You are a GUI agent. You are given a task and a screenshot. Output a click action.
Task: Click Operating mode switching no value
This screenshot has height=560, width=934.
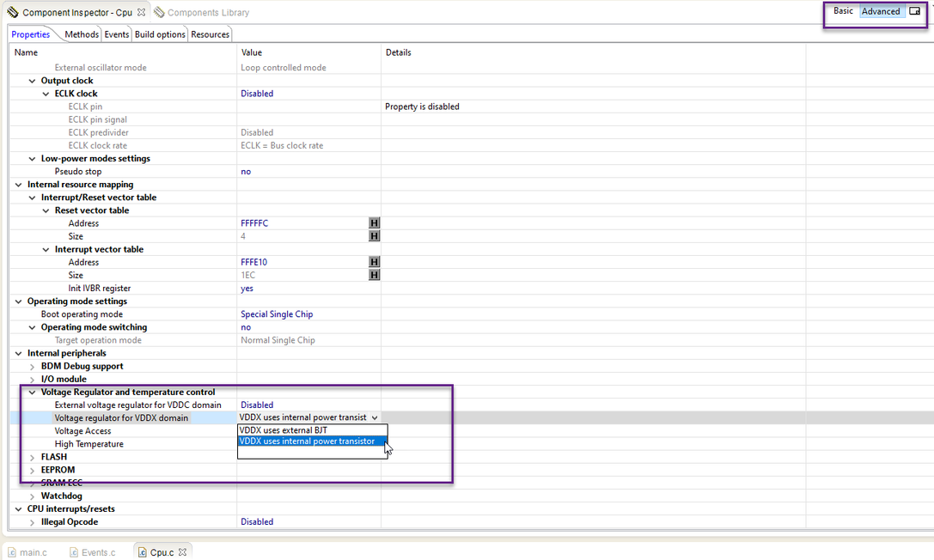(x=246, y=327)
